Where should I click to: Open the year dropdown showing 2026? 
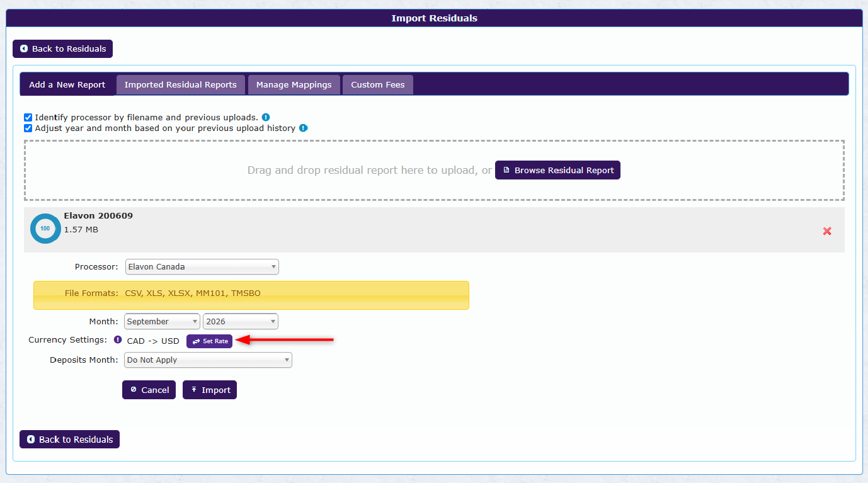(x=241, y=321)
